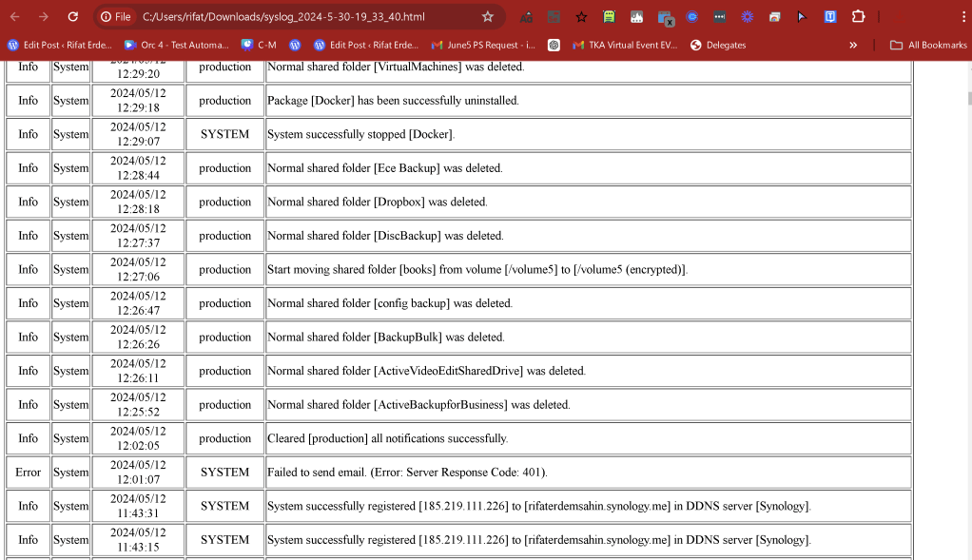Open Edit Post bookmark beside June5 PS Request
The image size is (972, 560).
[x=366, y=46]
